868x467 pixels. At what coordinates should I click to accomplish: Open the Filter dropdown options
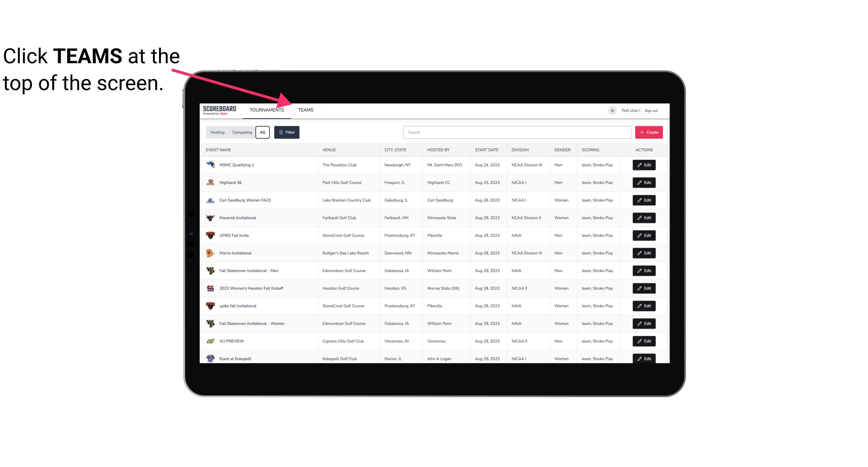coord(286,132)
